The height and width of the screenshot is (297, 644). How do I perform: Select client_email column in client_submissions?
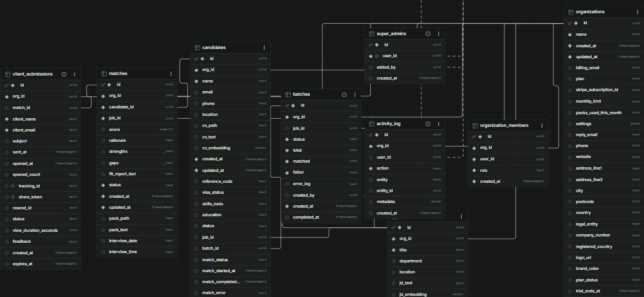(x=41, y=130)
